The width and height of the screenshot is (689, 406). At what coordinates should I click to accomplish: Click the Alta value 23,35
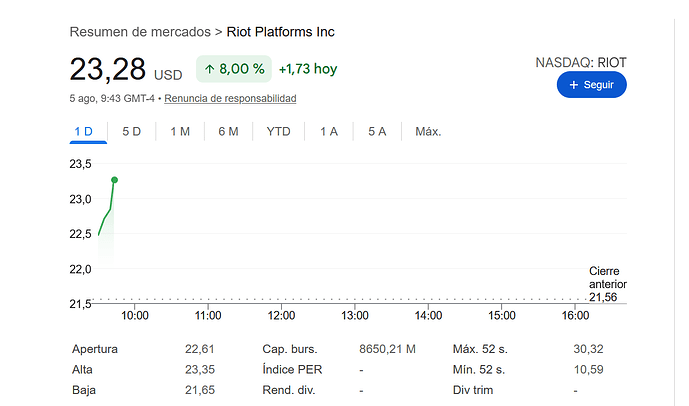click(x=199, y=370)
